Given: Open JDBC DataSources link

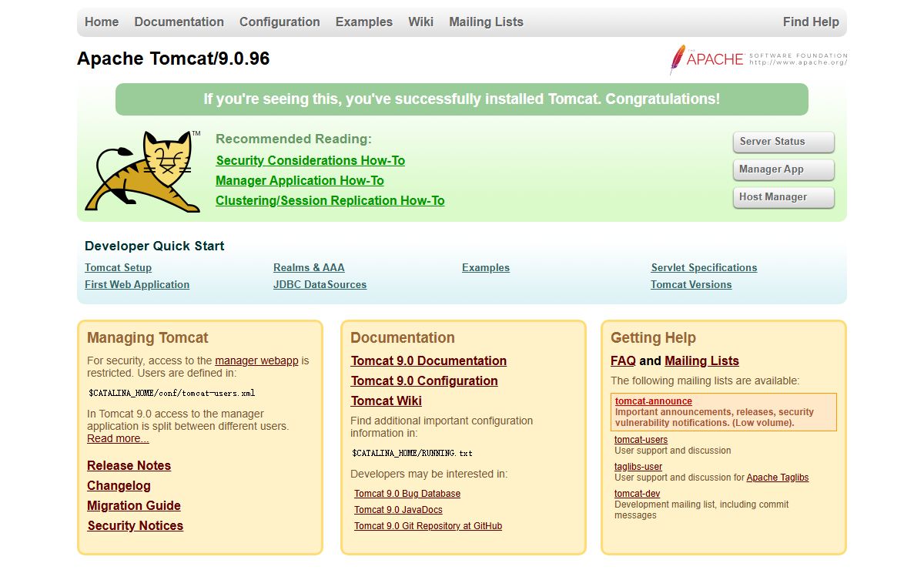Looking at the screenshot, I should click(320, 284).
